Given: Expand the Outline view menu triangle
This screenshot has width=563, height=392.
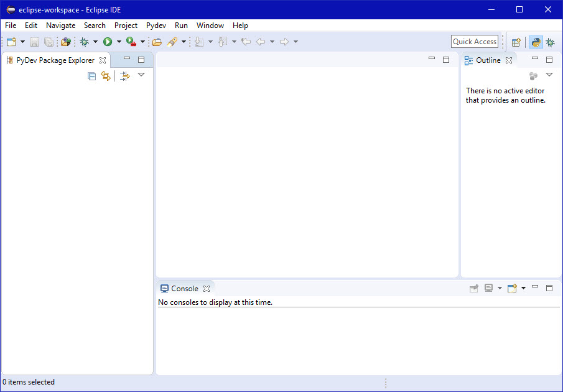Looking at the screenshot, I should point(549,75).
